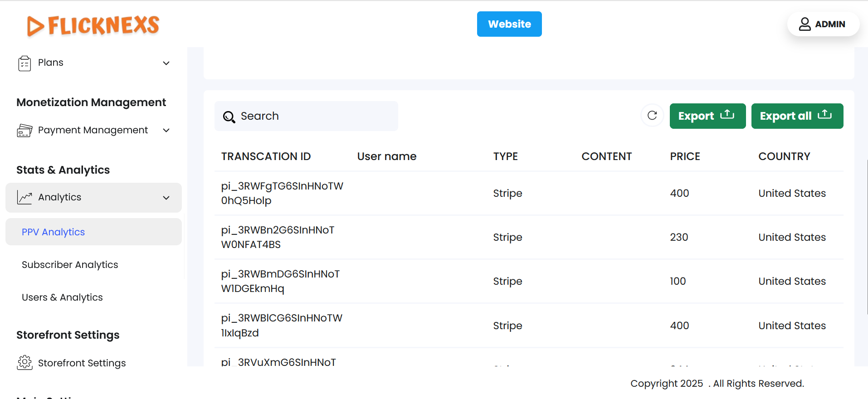
Task: Click the Payment Management card icon
Action: pyautogui.click(x=24, y=131)
